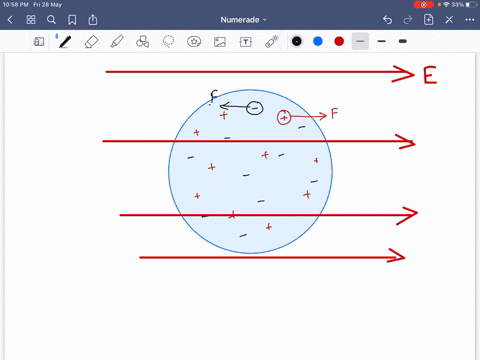Select the thickest stroke width
This screenshot has width=480, height=360.
[x=403, y=41]
